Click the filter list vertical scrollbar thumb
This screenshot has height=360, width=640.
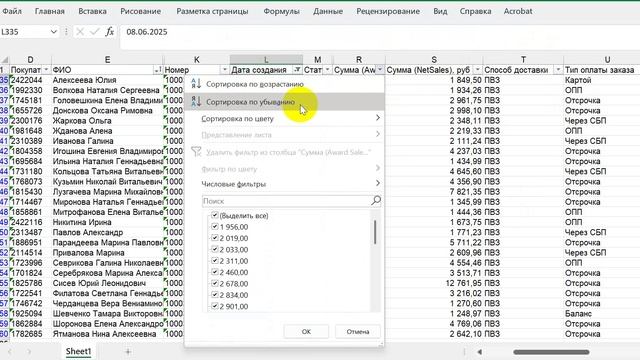coord(375,232)
